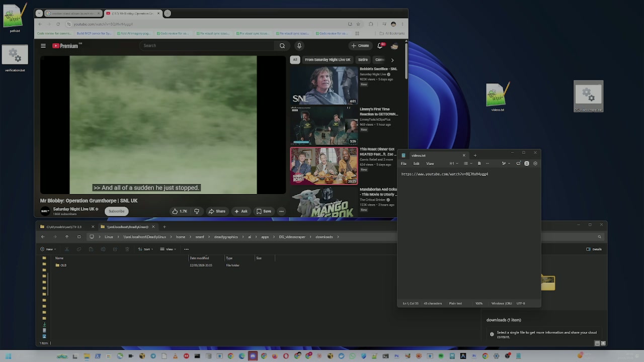Save the video to a playlist
Screen dimensions: 644x362
[264, 211]
